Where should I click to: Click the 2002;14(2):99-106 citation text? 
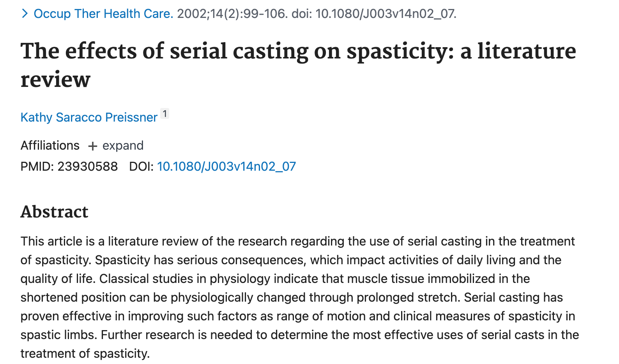(x=232, y=14)
